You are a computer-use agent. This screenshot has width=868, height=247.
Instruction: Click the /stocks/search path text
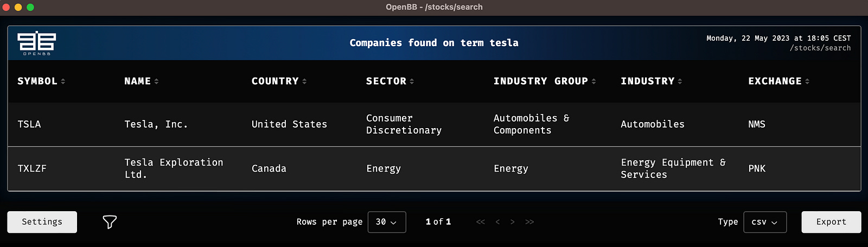click(x=820, y=48)
